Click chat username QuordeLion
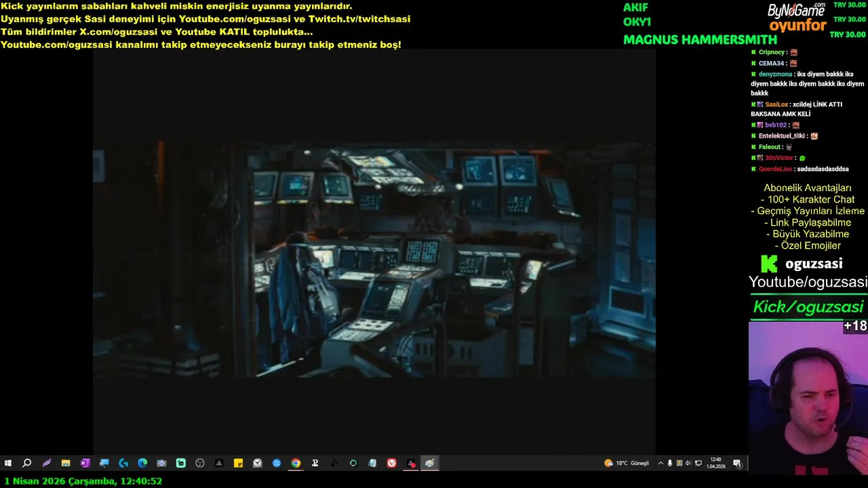Image resolution: width=868 pixels, height=488 pixels. pyautogui.click(x=776, y=169)
